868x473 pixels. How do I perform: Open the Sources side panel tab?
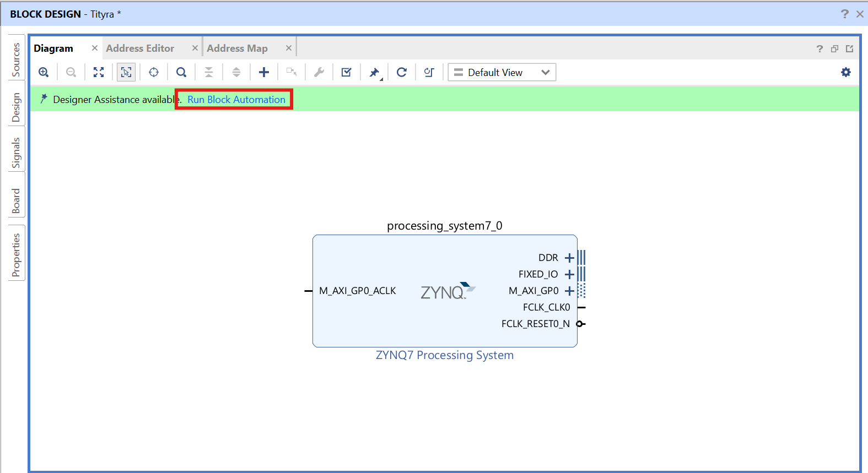[x=16, y=59]
